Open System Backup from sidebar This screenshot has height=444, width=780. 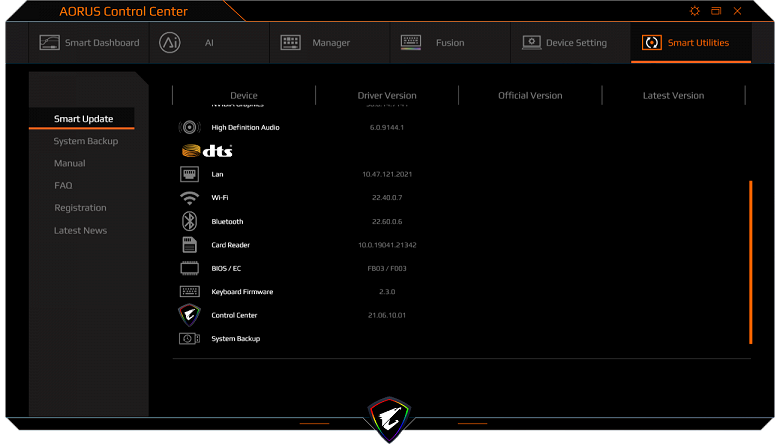click(x=86, y=141)
